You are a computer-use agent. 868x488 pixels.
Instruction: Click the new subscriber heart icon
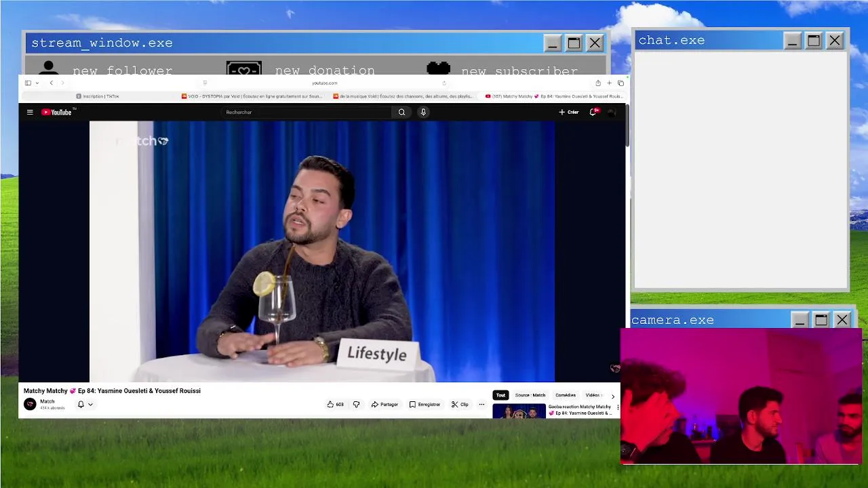pos(439,68)
